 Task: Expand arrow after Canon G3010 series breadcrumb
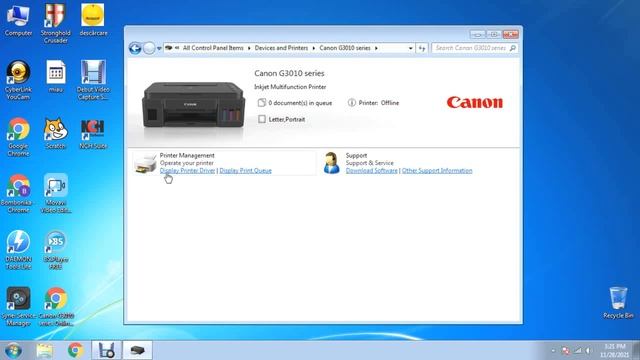376,48
